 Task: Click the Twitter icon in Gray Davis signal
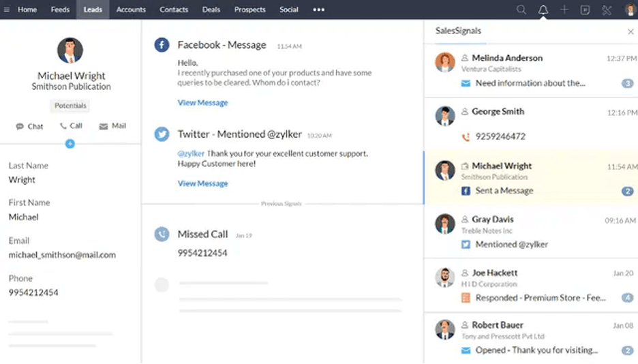[466, 245]
